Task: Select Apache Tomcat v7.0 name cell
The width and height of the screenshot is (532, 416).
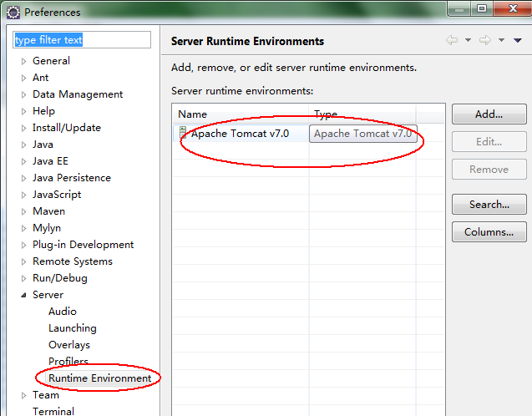Action: pos(241,134)
